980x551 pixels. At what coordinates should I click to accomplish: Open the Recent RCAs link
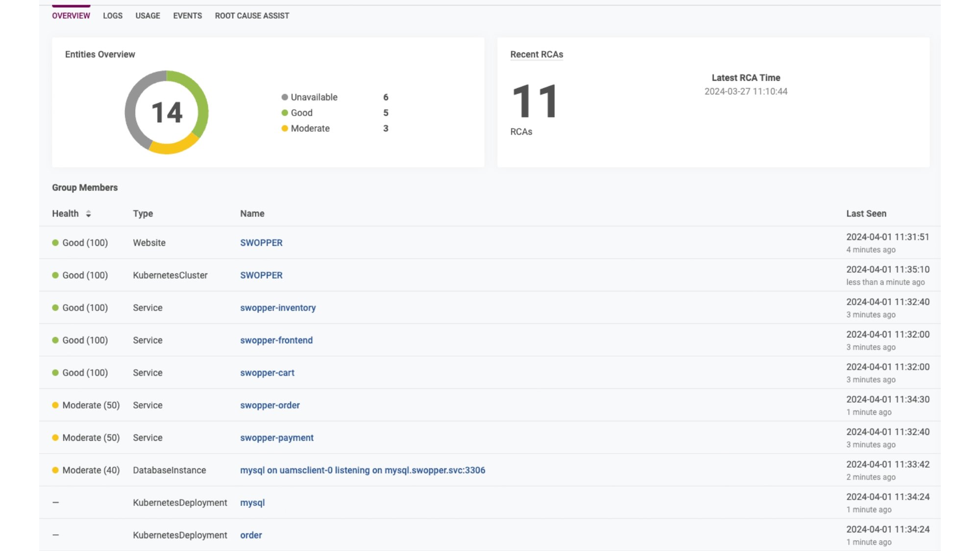pyautogui.click(x=537, y=54)
